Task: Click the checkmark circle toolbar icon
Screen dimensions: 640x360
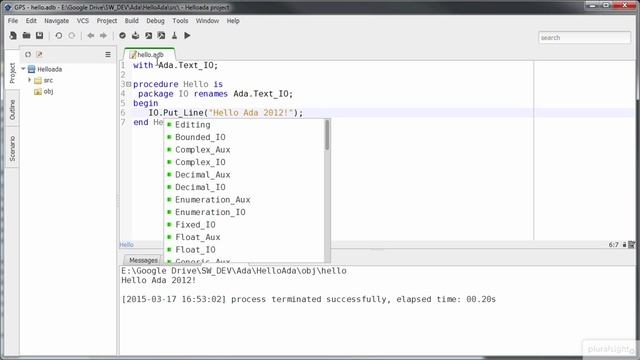Action: [x=122, y=36]
